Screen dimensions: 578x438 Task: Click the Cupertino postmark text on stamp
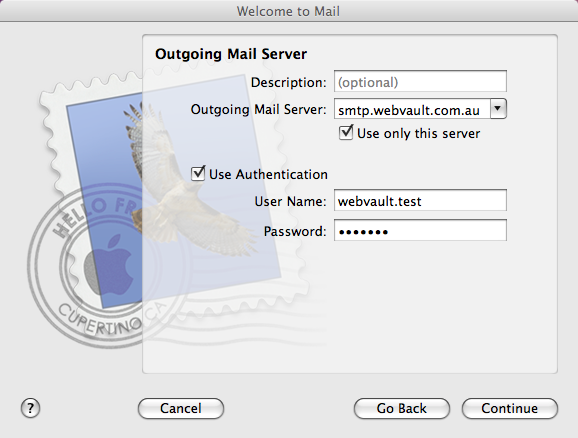(100, 320)
